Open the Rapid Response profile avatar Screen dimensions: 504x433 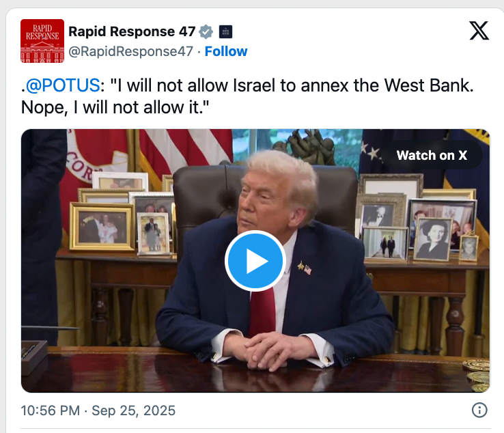pyautogui.click(x=42, y=41)
